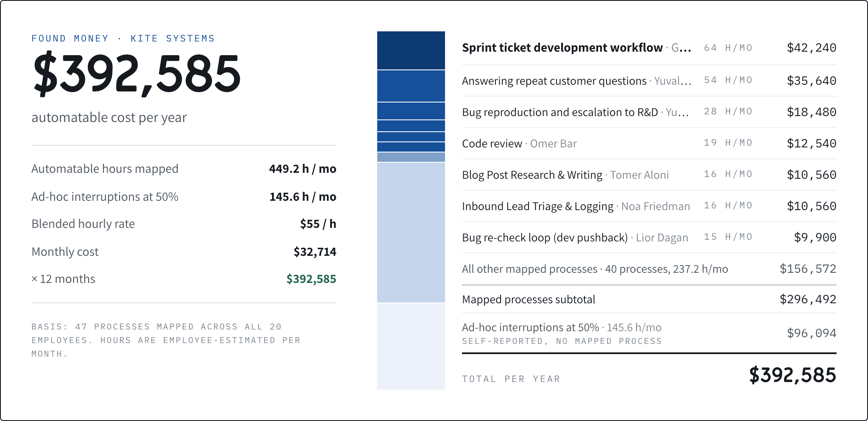Click the Blog Post Research & Writing row
The image size is (868, 421).
tap(649, 174)
